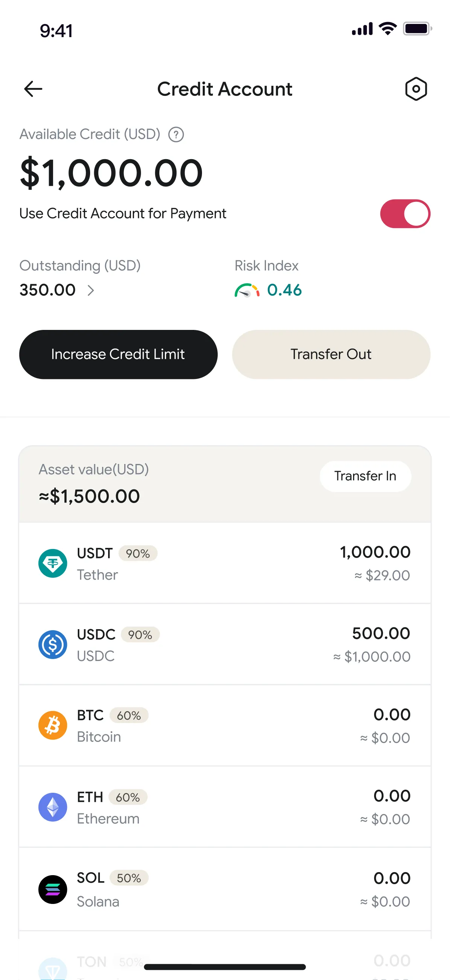Tap the Solana coin icon

(x=53, y=889)
